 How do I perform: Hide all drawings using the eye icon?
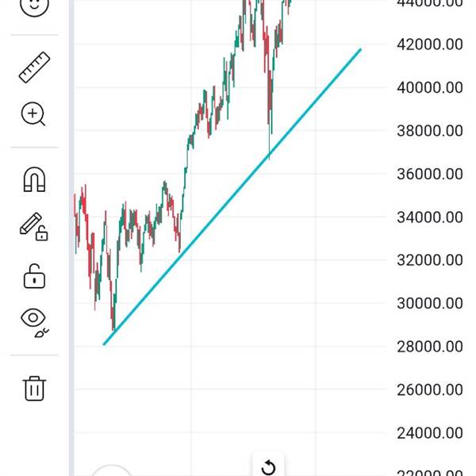point(33,320)
